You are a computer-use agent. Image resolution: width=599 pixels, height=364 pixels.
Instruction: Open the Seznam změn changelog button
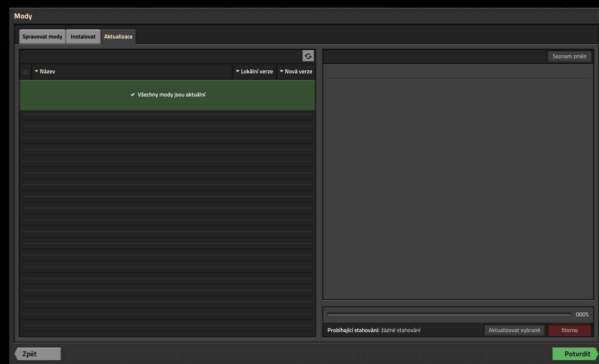pos(569,56)
